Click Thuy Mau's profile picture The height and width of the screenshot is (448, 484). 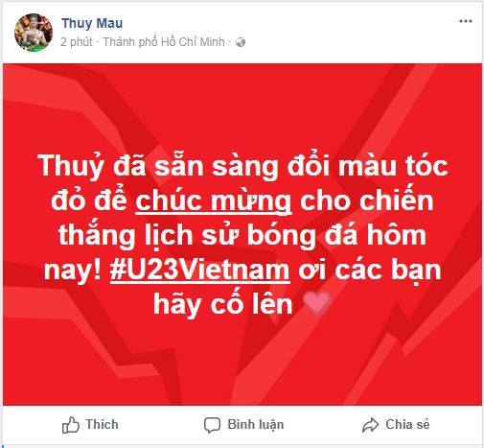click(x=34, y=33)
